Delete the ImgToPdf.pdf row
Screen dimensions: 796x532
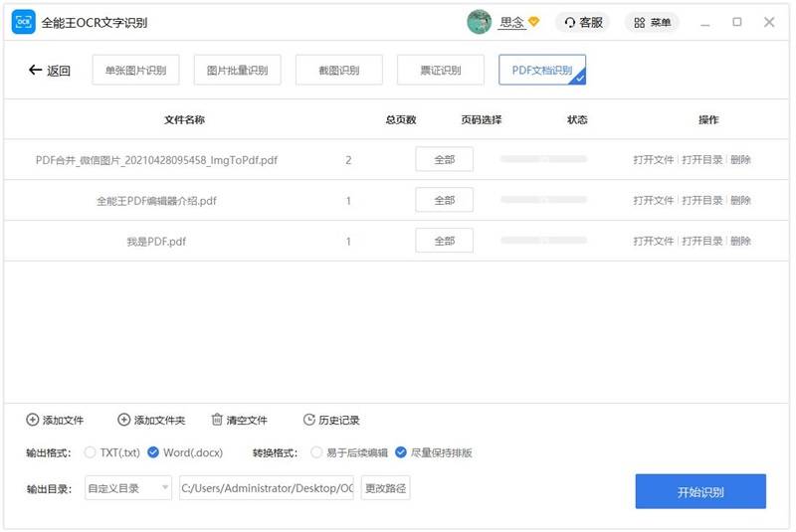pos(740,160)
